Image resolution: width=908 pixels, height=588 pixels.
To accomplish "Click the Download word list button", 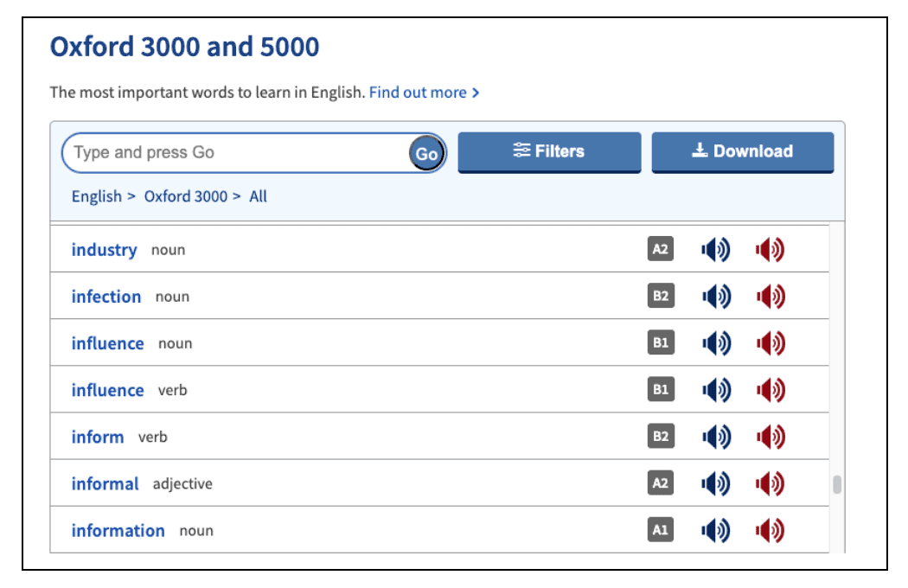I will [x=742, y=151].
